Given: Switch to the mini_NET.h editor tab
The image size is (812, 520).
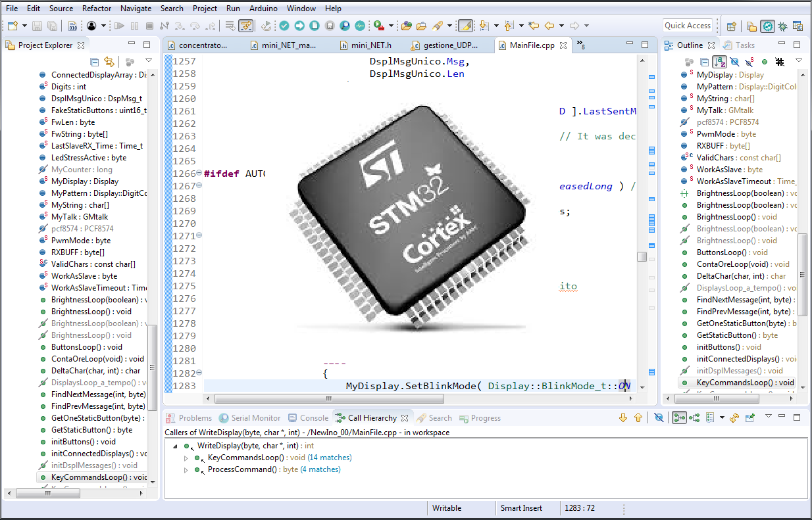Looking at the screenshot, I should (365, 45).
